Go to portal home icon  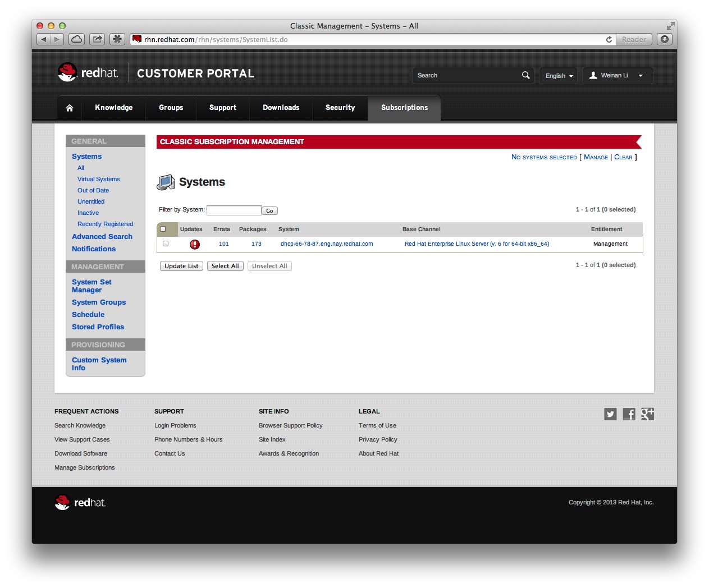coord(70,108)
